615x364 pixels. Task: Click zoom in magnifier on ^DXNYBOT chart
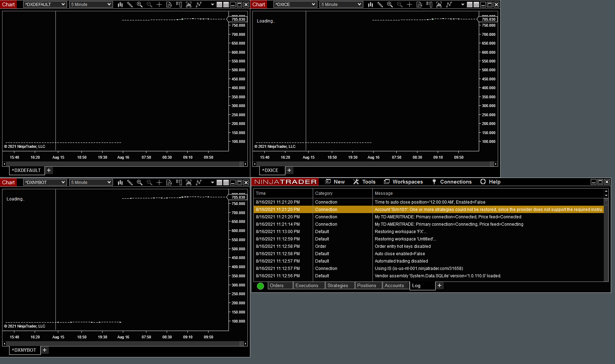tap(140, 183)
